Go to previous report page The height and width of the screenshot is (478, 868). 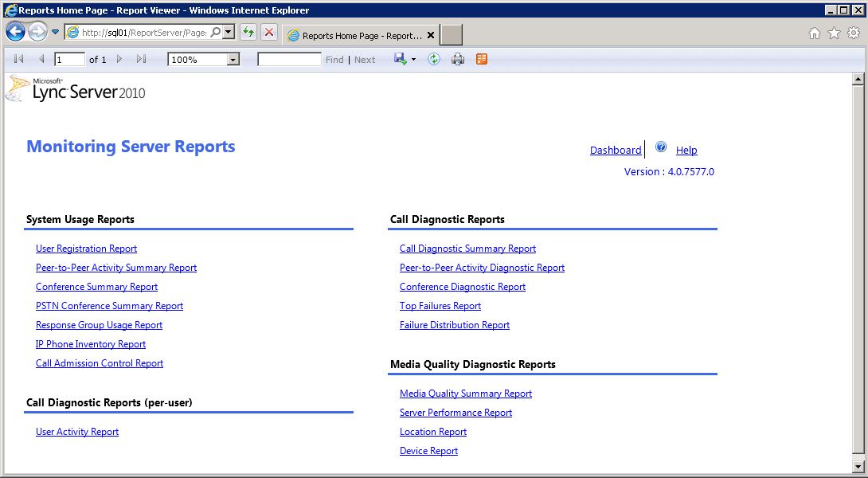[41, 59]
